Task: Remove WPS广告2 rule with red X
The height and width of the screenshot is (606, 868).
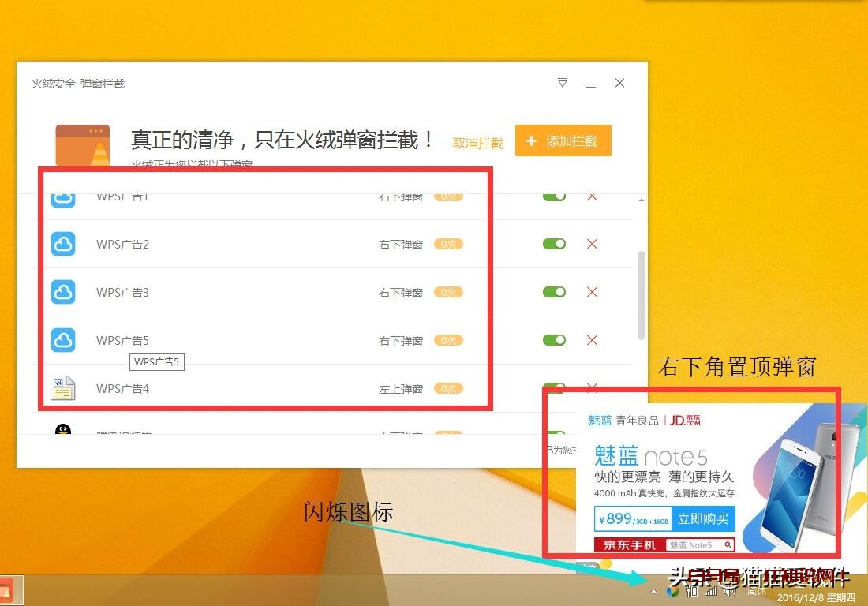Action: (592, 244)
